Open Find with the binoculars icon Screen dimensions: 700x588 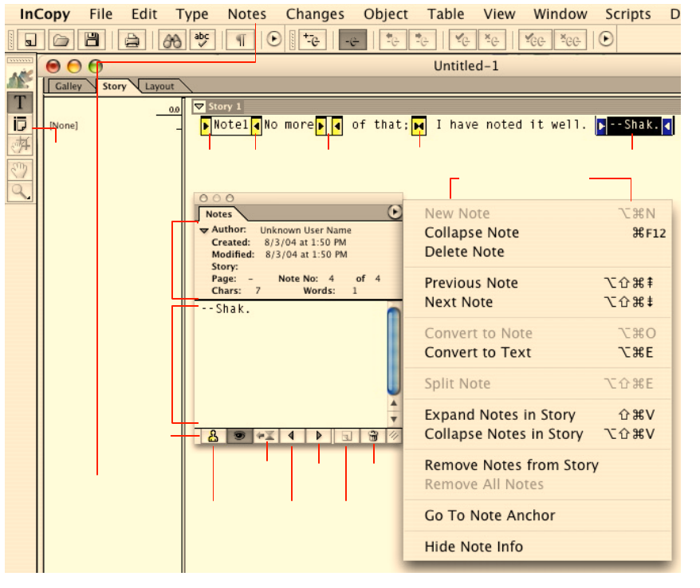coord(172,40)
